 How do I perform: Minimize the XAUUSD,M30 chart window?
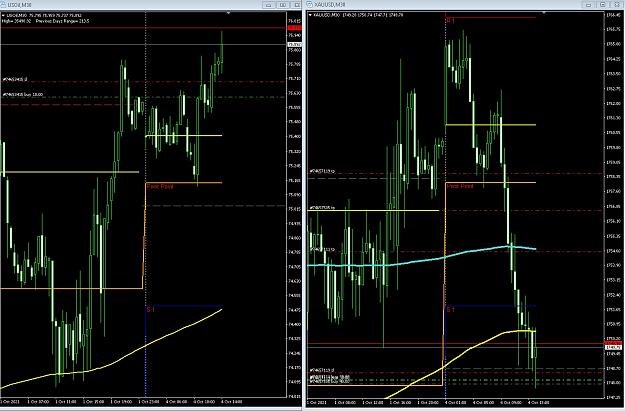tap(588, 5)
